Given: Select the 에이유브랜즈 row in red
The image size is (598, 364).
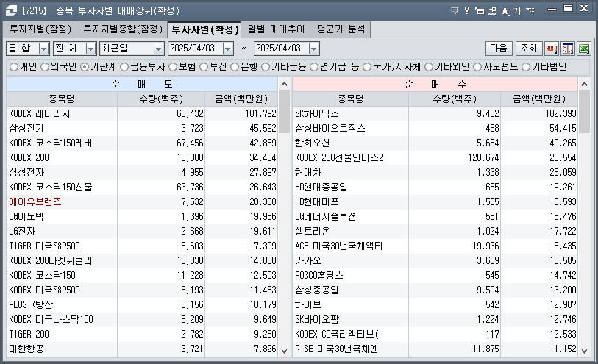Looking at the screenshot, I should click(x=142, y=202).
